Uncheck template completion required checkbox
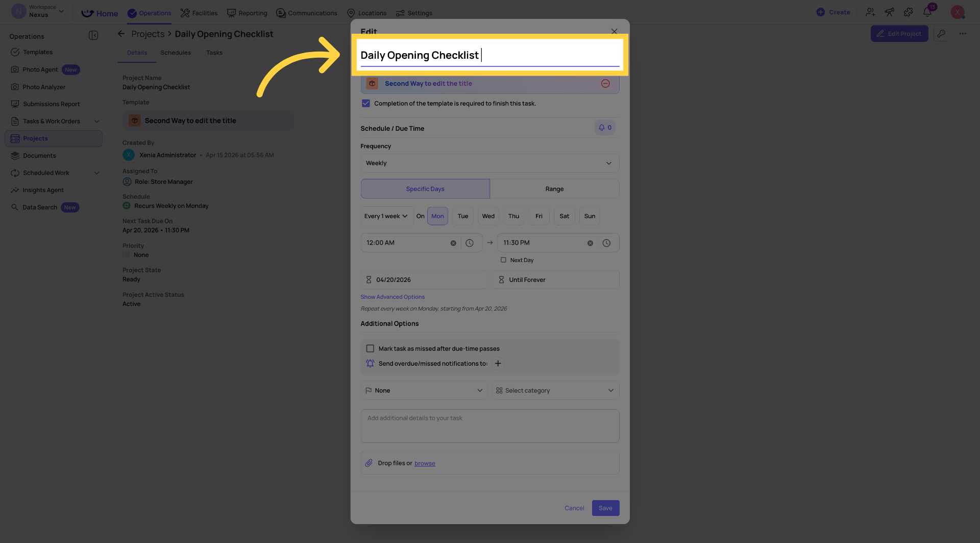The width and height of the screenshot is (980, 543). tap(366, 103)
